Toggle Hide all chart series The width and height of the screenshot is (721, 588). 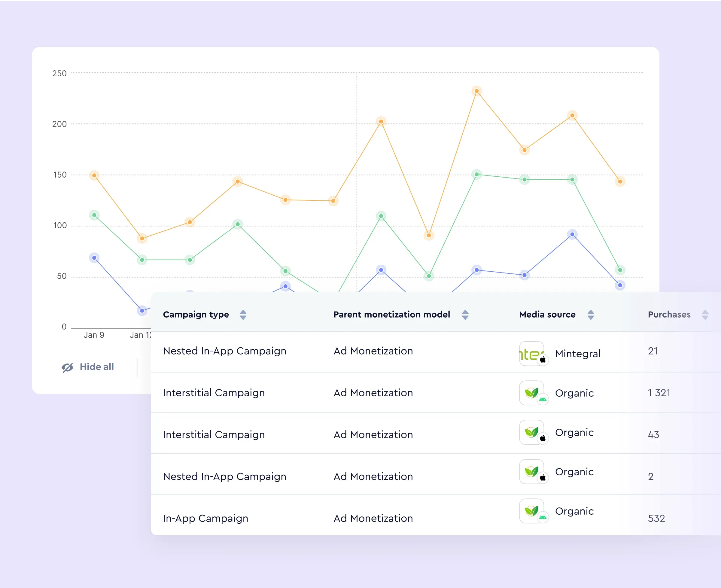point(96,367)
